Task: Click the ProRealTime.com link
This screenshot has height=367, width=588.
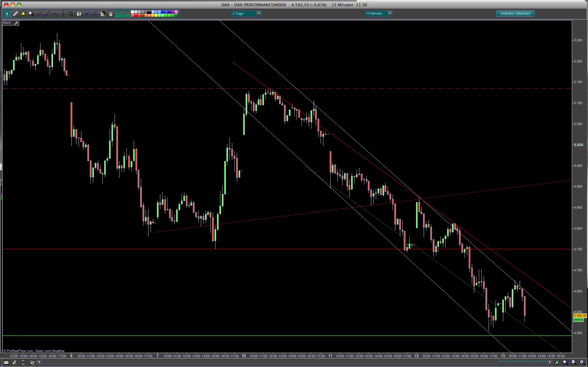Action: (20, 351)
